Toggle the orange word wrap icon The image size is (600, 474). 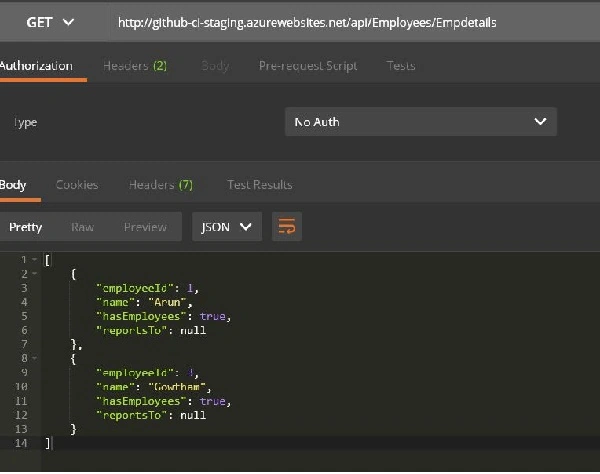pyautogui.click(x=287, y=226)
